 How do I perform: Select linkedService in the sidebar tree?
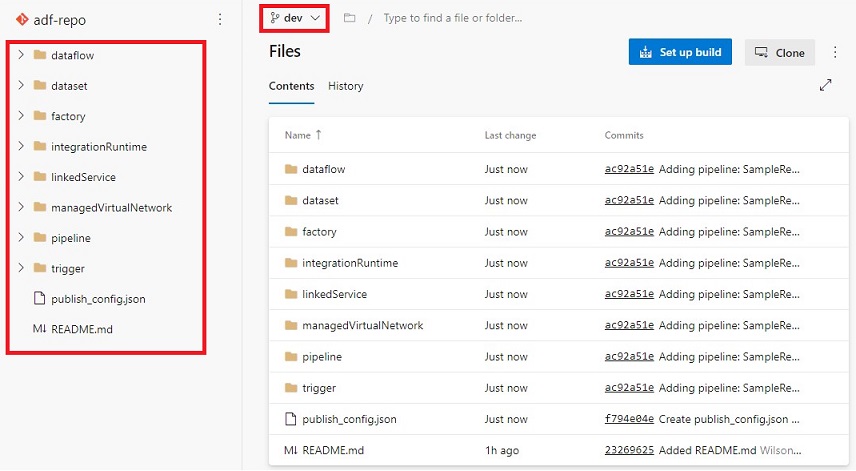tap(84, 177)
